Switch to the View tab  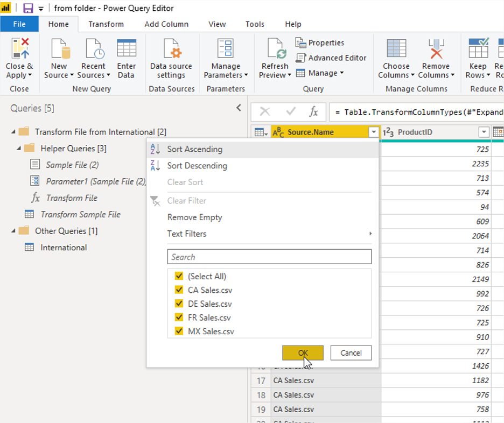(x=217, y=24)
